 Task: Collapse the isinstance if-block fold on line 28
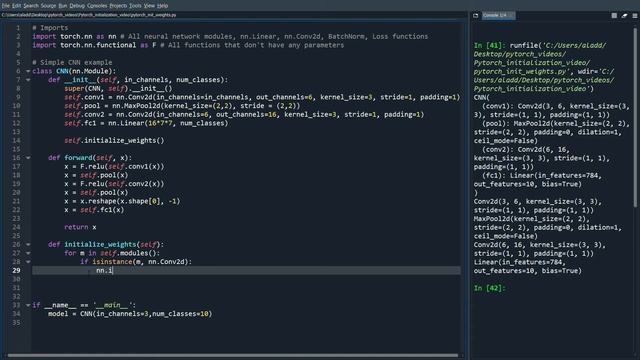coord(28,262)
